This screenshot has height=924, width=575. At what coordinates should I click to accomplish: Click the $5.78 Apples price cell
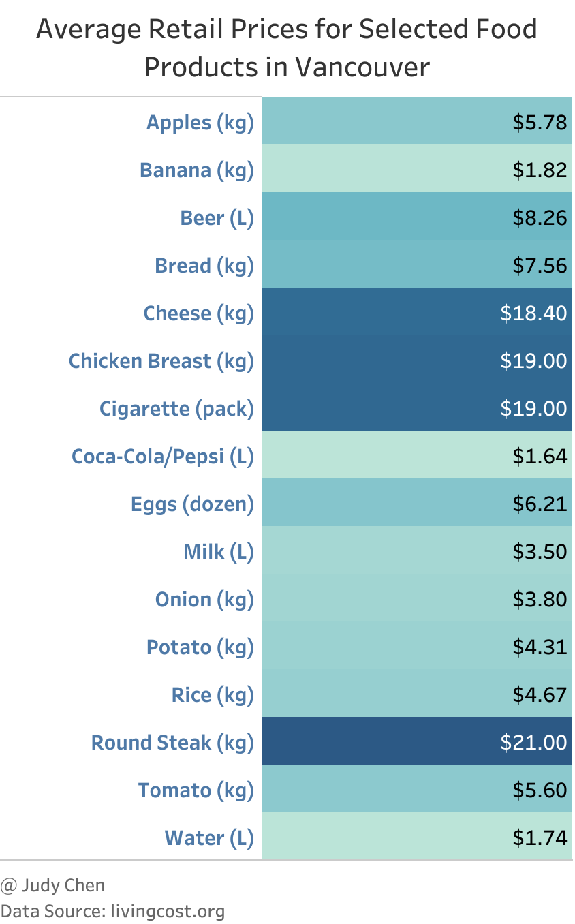point(417,122)
